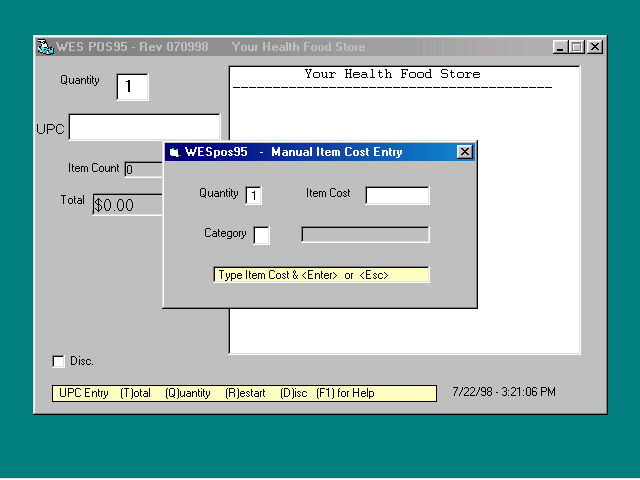Focus the Item Cost field in dialog
The width and height of the screenshot is (640, 480).
pyautogui.click(x=397, y=195)
